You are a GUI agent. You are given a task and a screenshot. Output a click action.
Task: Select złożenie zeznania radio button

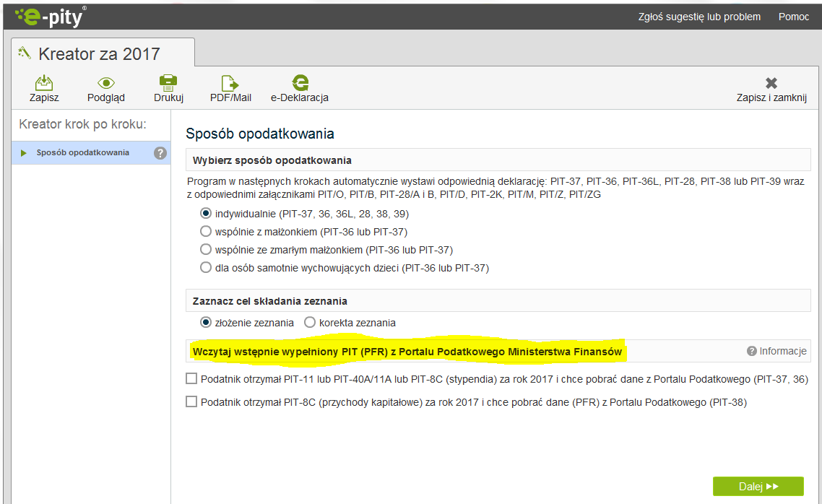pos(206,323)
